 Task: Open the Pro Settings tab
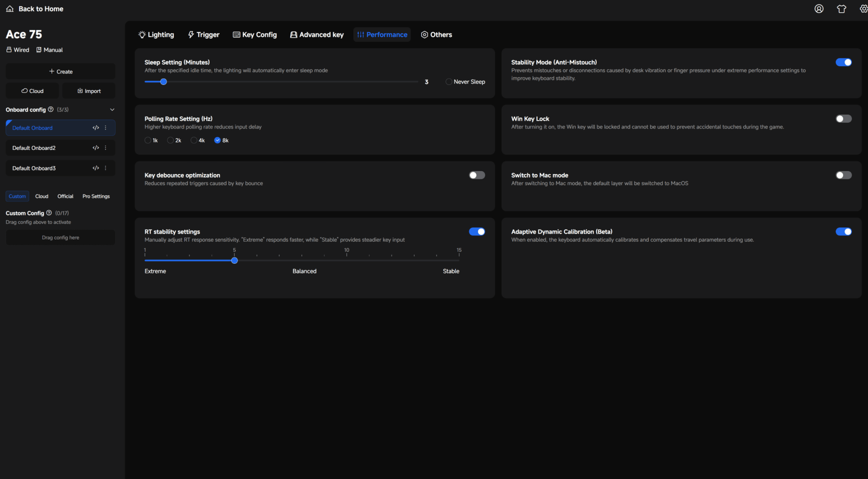coord(96,196)
